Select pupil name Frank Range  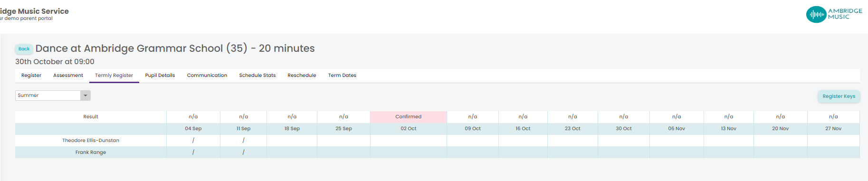(91, 152)
